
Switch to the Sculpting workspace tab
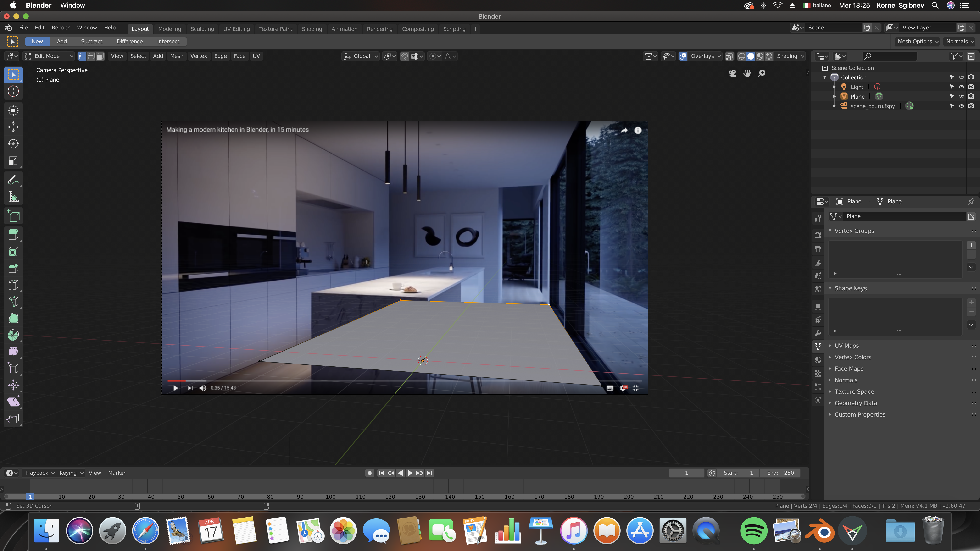tap(202, 29)
